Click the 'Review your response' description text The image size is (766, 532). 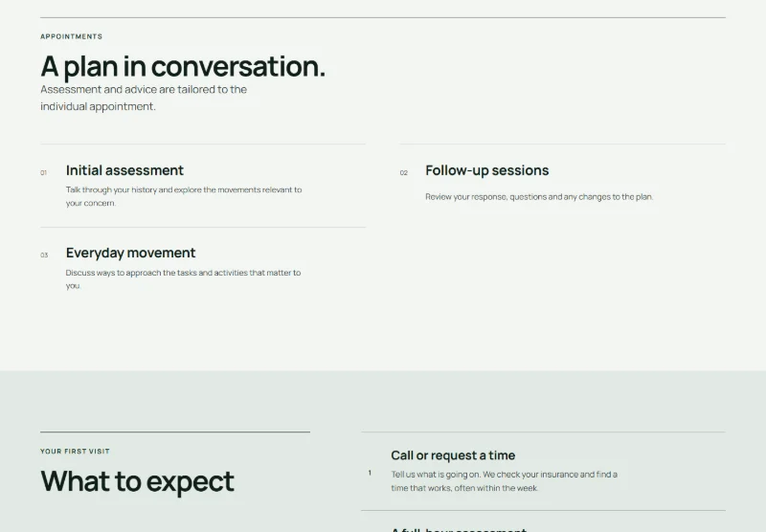click(539, 197)
